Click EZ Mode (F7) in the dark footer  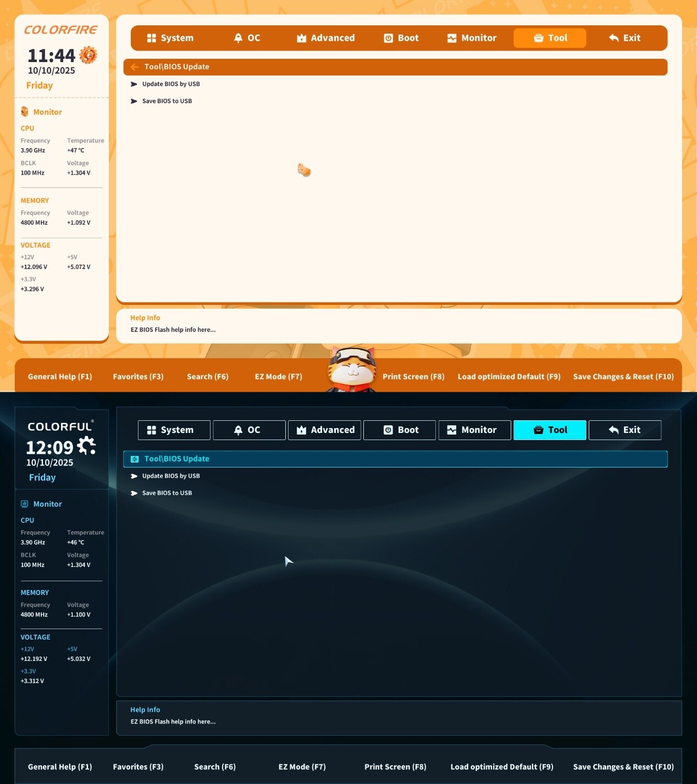302,766
